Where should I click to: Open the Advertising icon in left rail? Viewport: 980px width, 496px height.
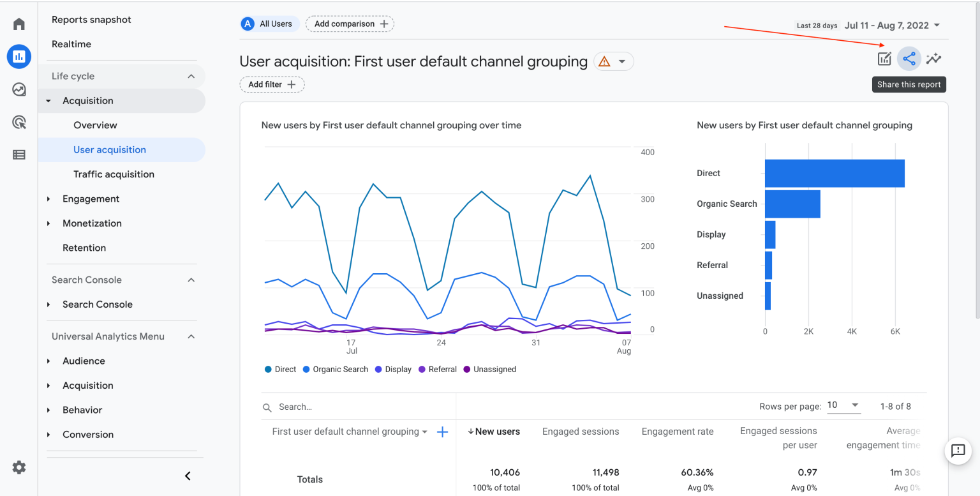tap(19, 122)
